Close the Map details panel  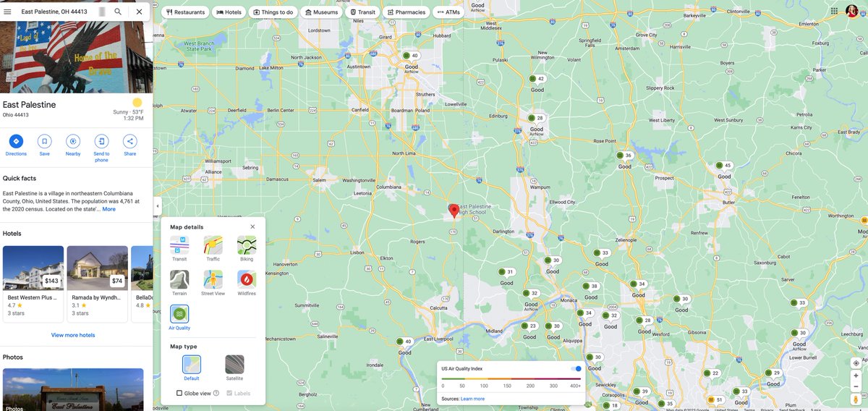(x=252, y=226)
